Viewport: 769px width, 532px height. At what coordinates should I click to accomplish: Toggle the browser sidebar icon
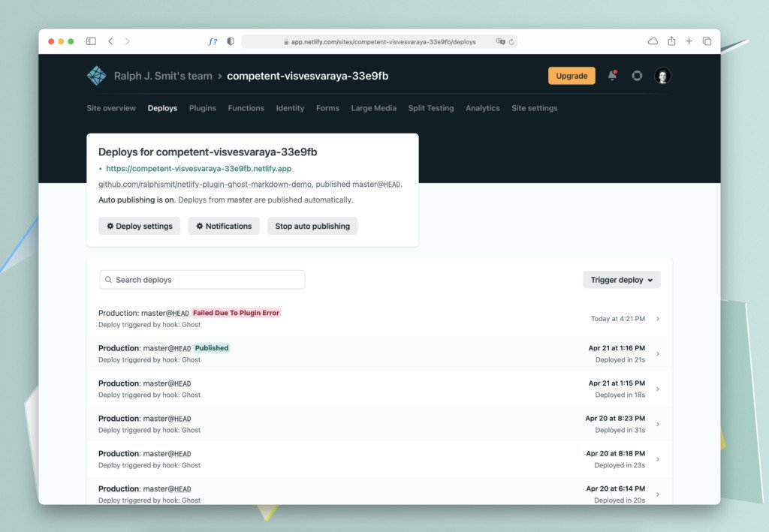click(90, 41)
